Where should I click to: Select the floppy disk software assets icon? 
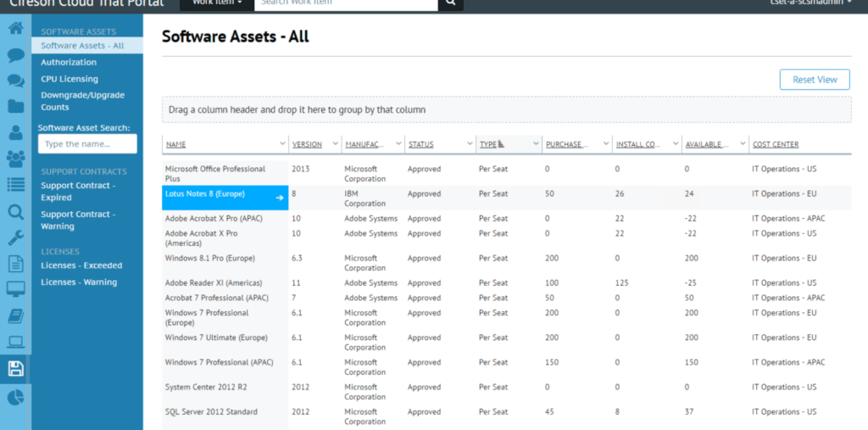(x=15, y=369)
